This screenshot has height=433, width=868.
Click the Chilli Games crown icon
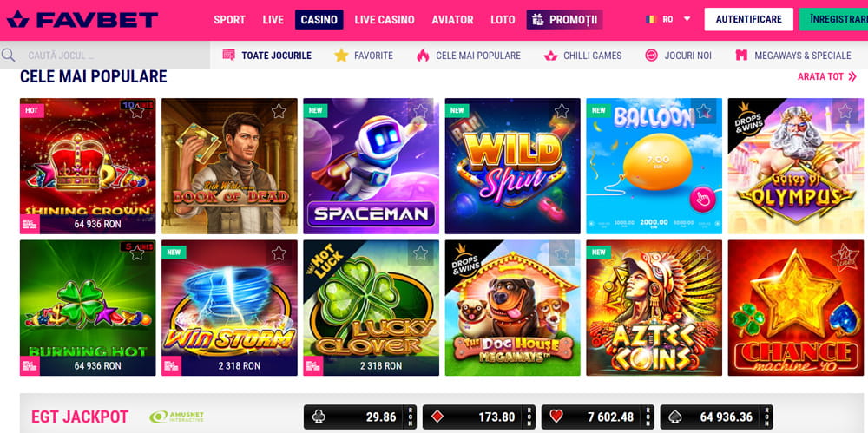tap(551, 56)
